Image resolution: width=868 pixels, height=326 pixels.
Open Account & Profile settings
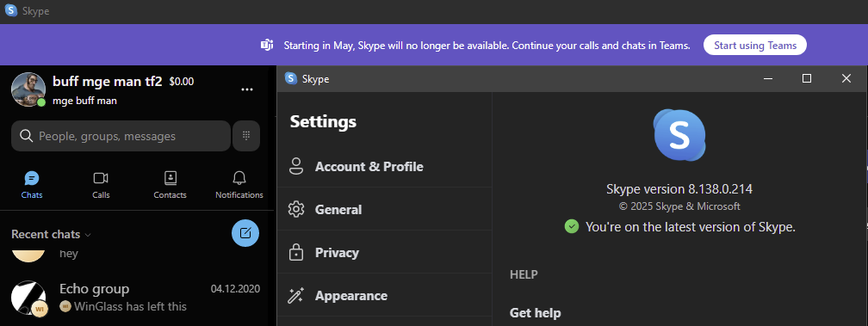coord(384,166)
